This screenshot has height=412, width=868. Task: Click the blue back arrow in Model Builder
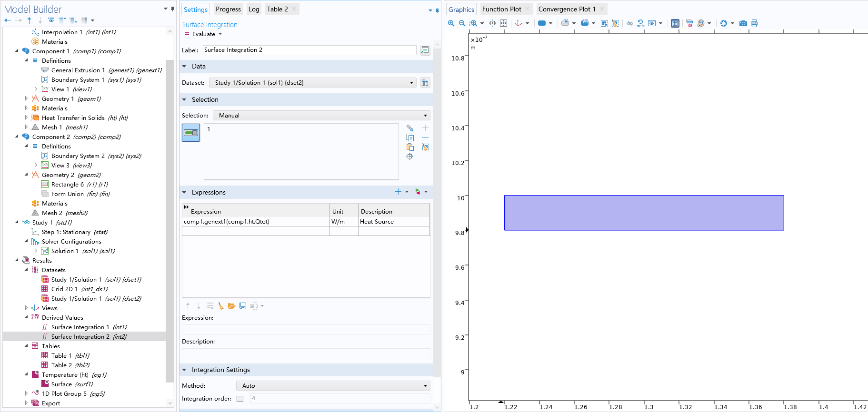coord(8,20)
